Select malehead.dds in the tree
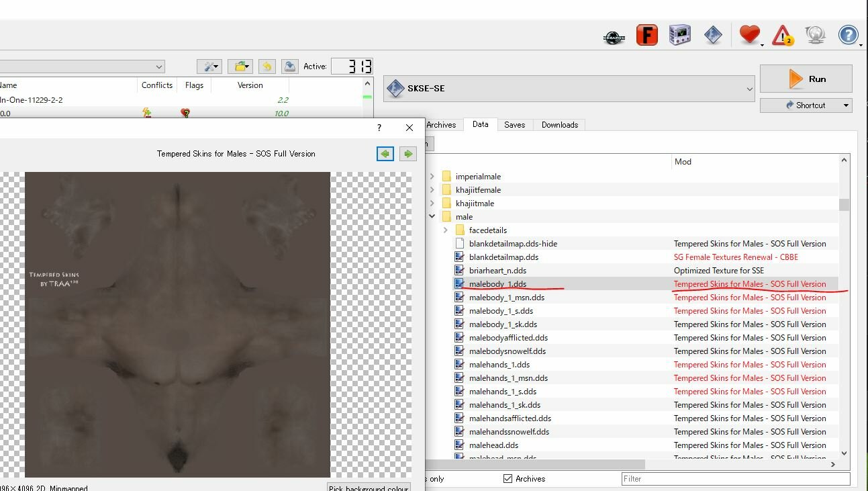The height and width of the screenshot is (491, 868). click(493, 445)
